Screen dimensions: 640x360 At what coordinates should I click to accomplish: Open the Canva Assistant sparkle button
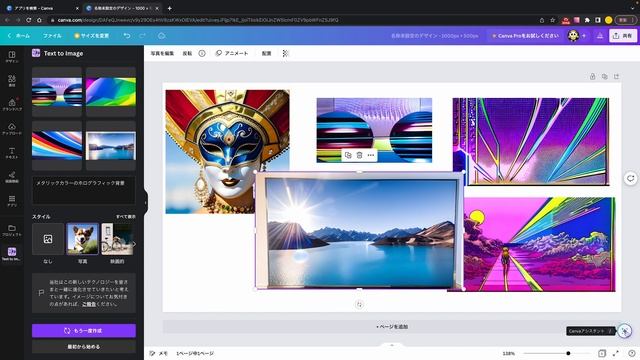coord(624,331)
